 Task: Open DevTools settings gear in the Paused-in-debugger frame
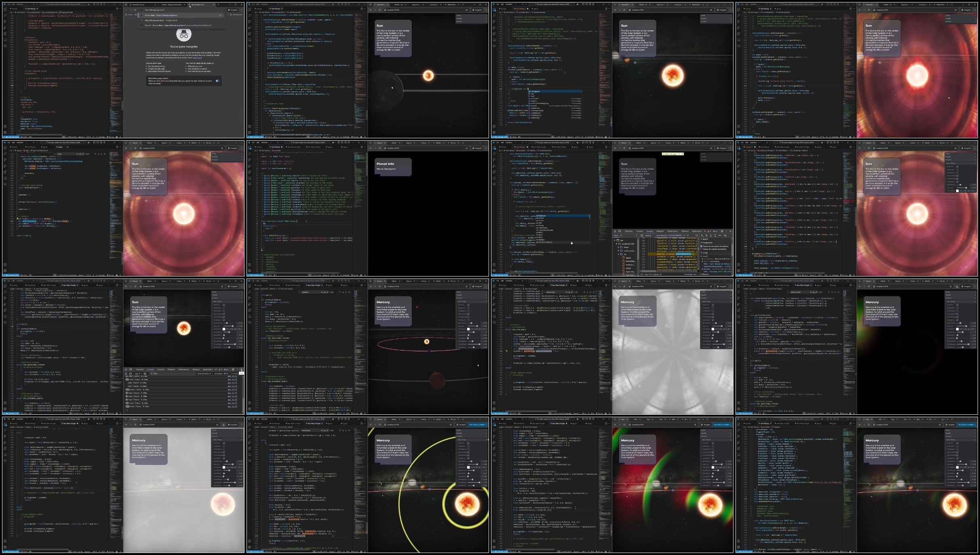point(722,231)
